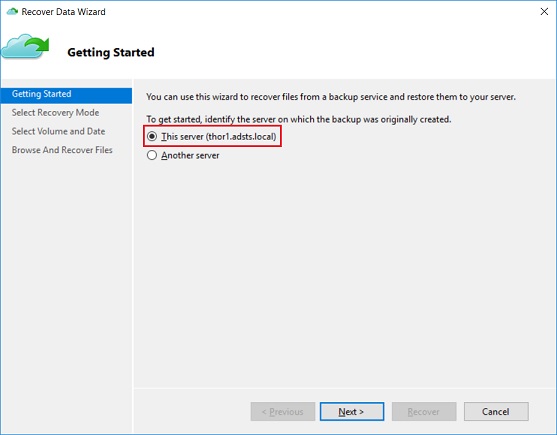Viewport: 557px width, 435px height.
Task: Click the wizard description about backup service
Action: click(x=331, y=97)
